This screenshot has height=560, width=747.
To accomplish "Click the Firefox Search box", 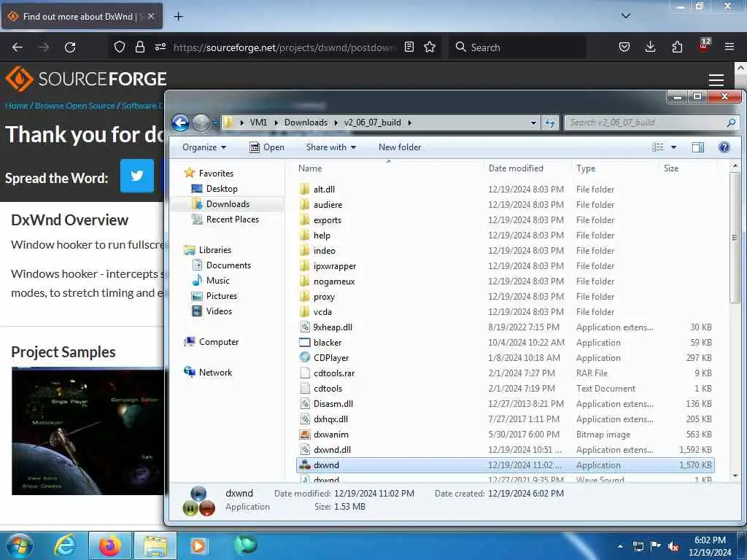I will (517, 47).
